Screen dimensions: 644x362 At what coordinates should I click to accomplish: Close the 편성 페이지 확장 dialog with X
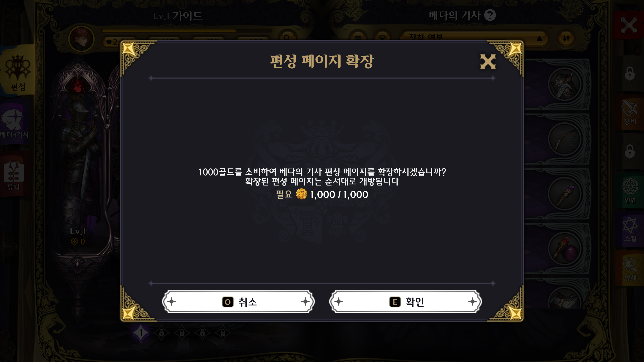pos(488,62)
